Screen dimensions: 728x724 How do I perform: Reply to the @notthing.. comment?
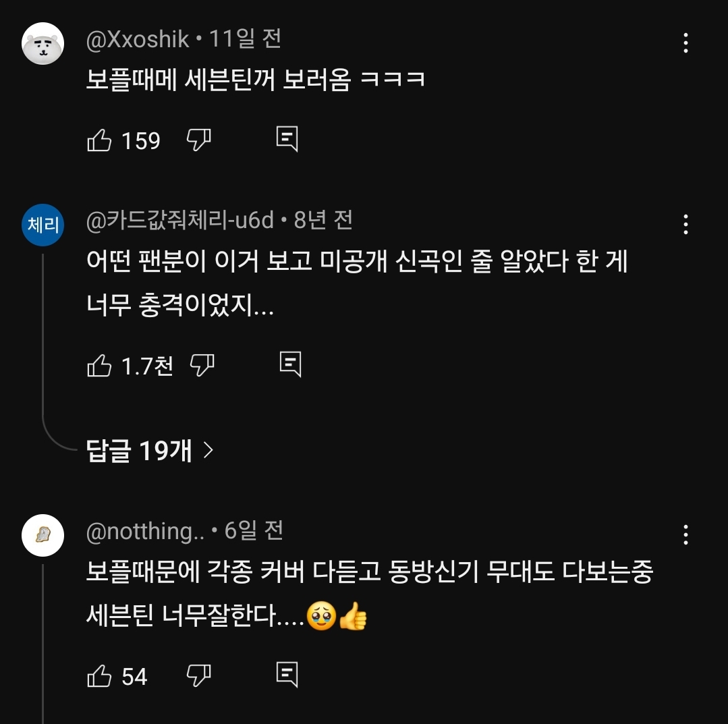[287, 674]
